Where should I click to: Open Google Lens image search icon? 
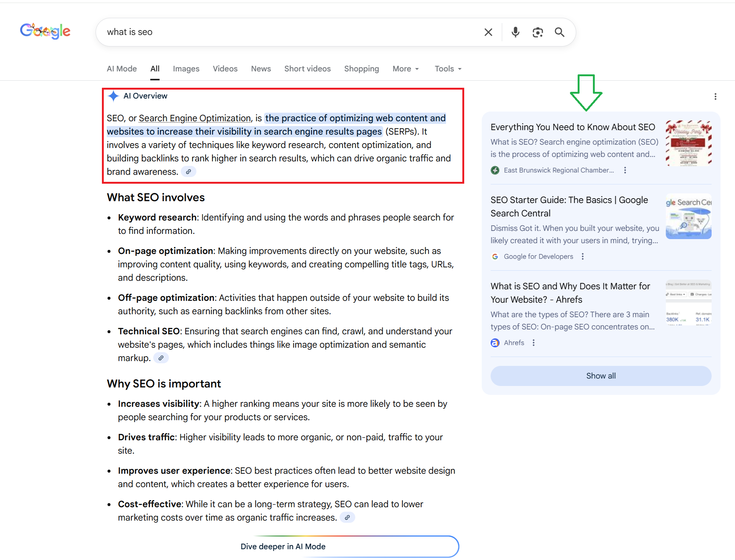[537, 32]
